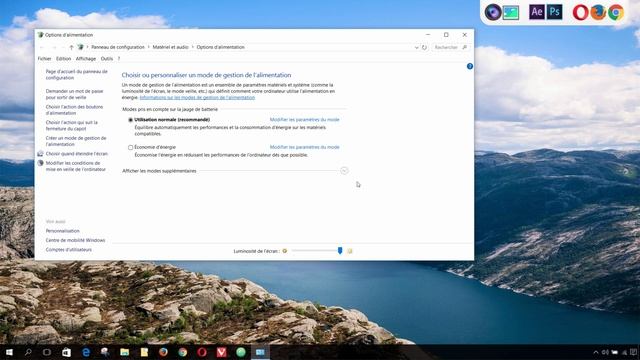Click the screen brightness slider thumb
Viewport: 640px width, 360px height.
point(340,251)
